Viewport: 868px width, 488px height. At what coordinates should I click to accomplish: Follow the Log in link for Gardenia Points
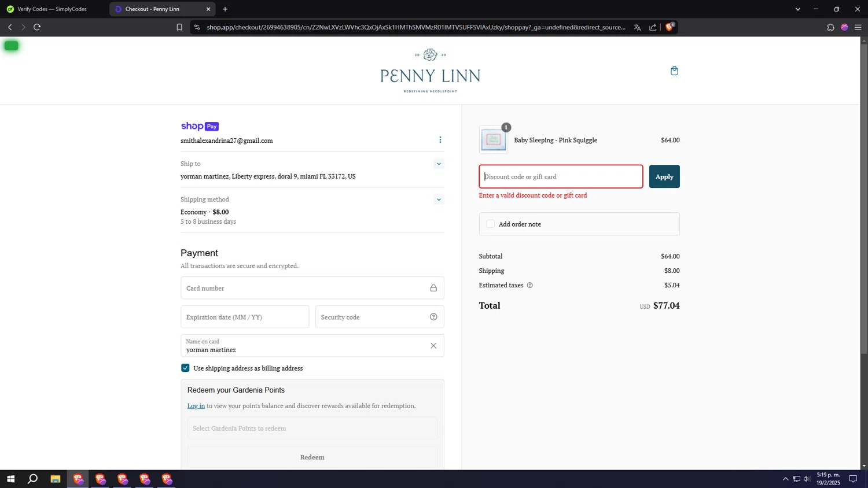(196, 406)
